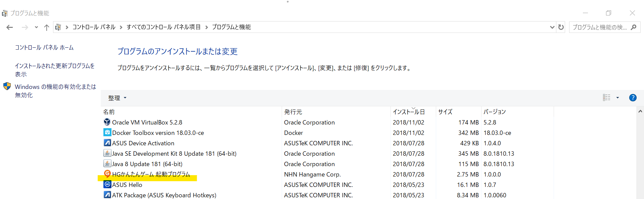Select Java 8 Update 181 (64-bit) entry
The height and width of the screenshot is (199, 644).
pos(147,164)
